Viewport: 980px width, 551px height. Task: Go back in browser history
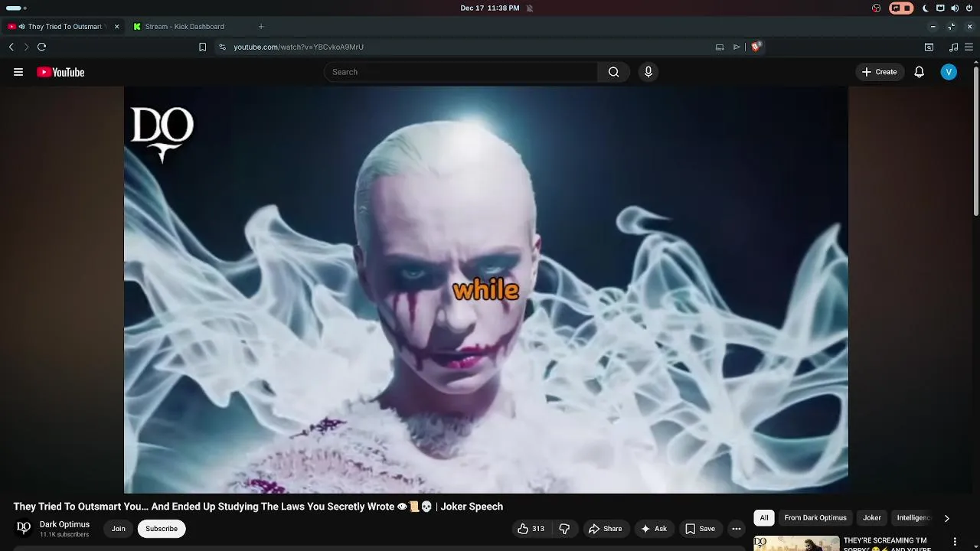click(11, 47)
